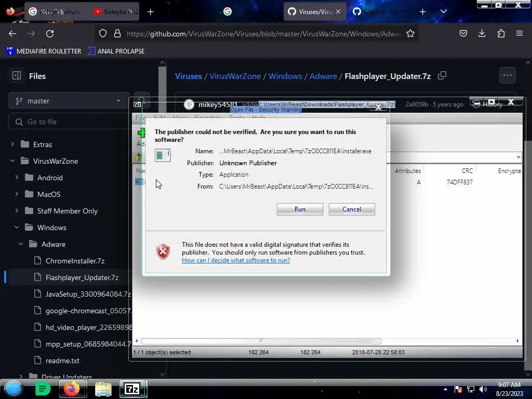Open Viruses breadcrumb link
This screenshot has width=532, height=399.
point(188,76)
